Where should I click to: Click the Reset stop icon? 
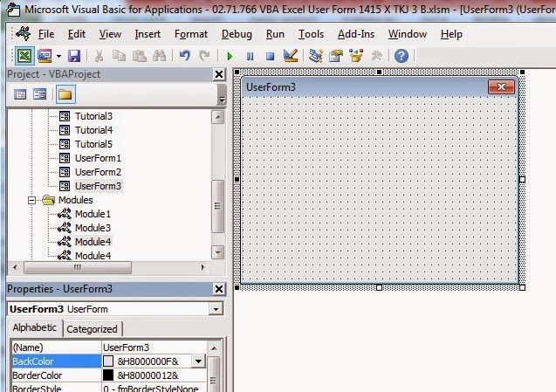271,56
